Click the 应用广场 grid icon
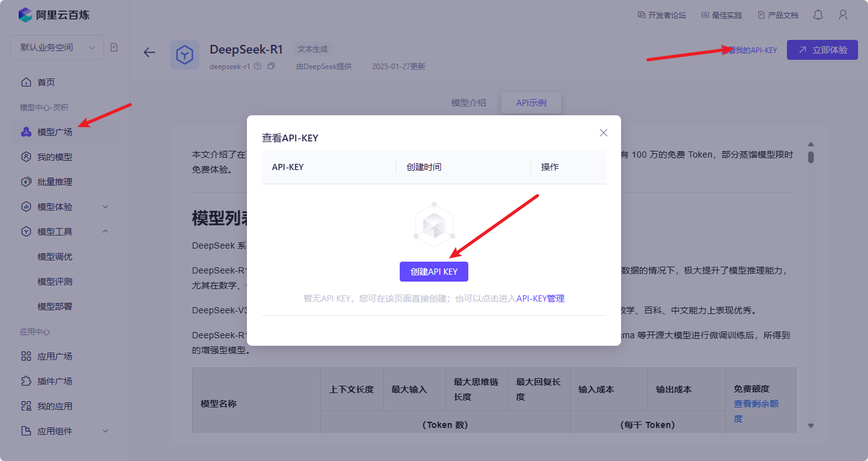 26,356
